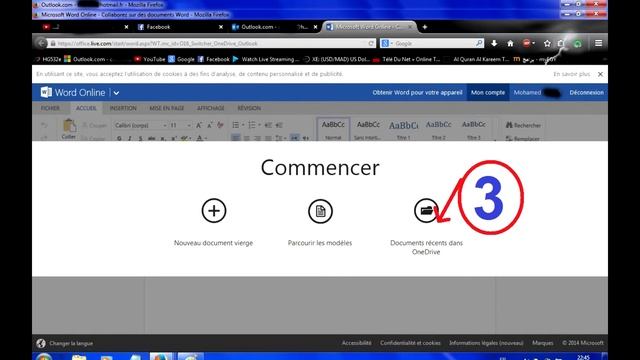Image resolution: width=640 pixels, height=360 pixels.
Task: Click Nouveau document vierge label
Action: pyautogui.click(x=213, y=243)
